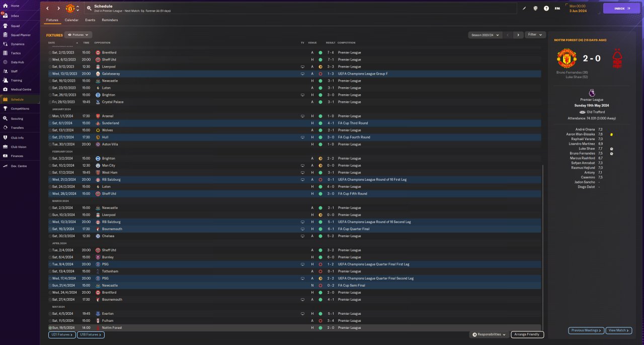The image size is (644, 345).
Task: Click the search magnifier icon
Action: coord(89,9)
